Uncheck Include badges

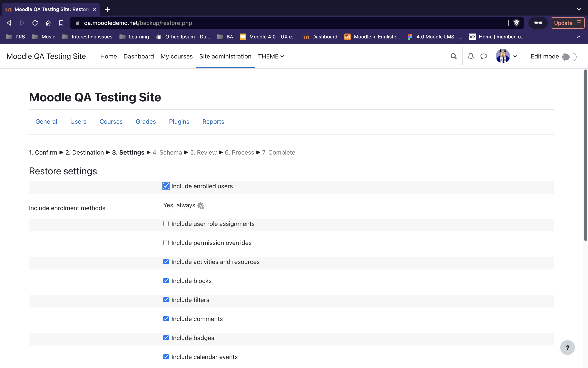[x=166, y=338]
